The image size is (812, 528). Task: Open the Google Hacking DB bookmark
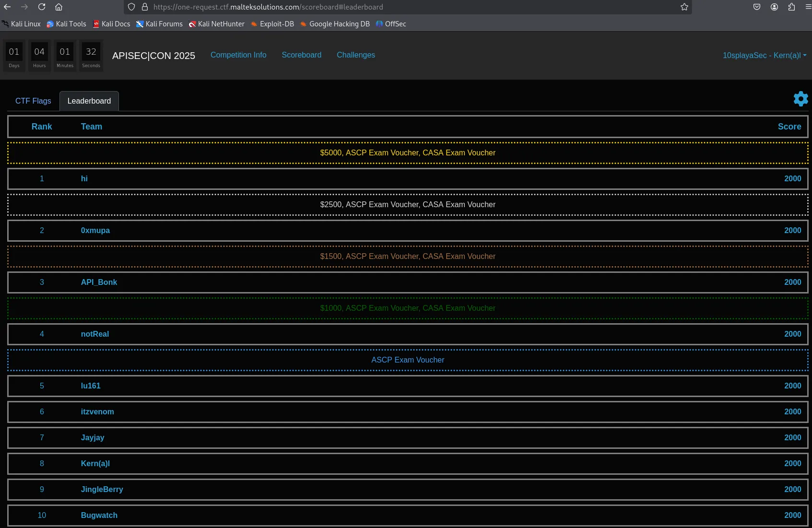coord(335,24)
